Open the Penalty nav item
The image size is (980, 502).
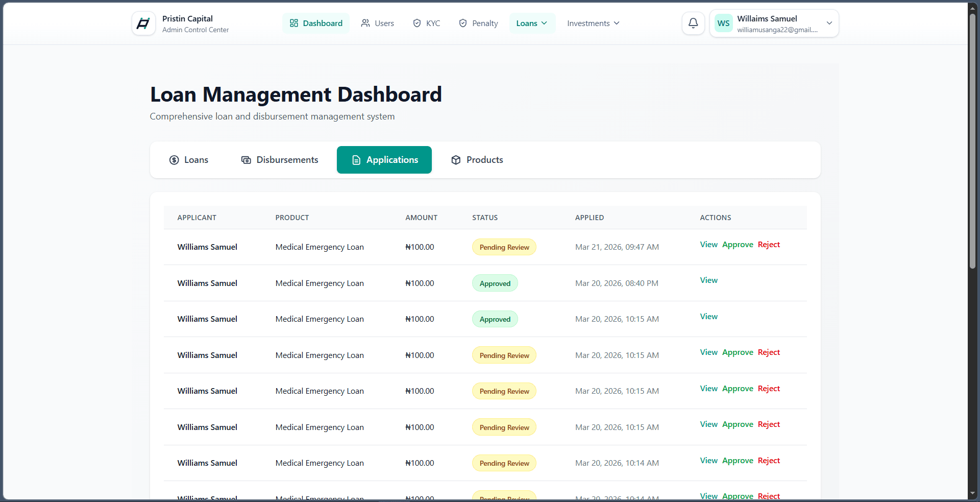[x=478, y=23]
